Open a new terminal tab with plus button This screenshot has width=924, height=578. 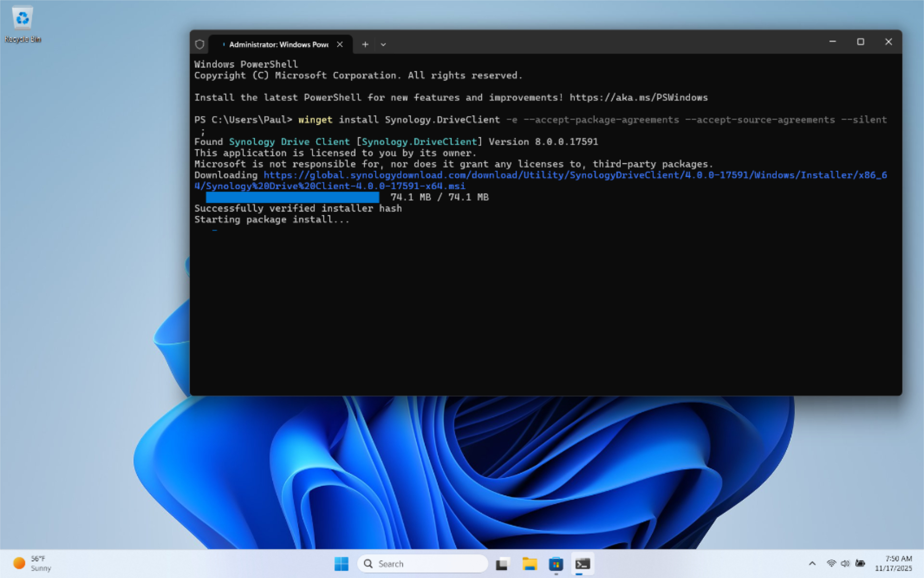365,44
